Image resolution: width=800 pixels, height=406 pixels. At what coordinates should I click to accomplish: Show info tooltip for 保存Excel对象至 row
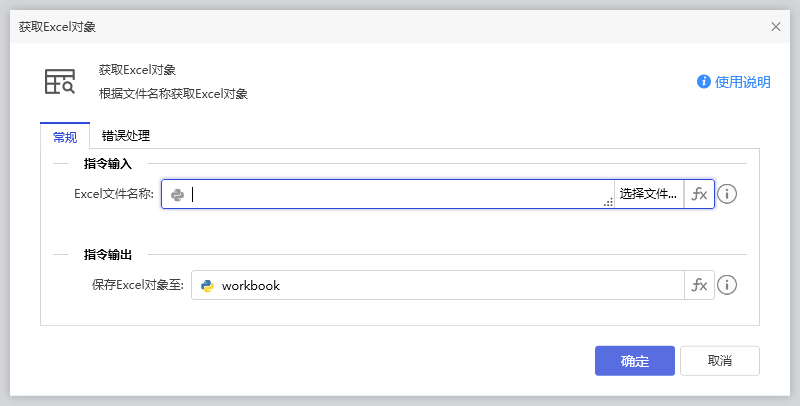tap(728, 285)
